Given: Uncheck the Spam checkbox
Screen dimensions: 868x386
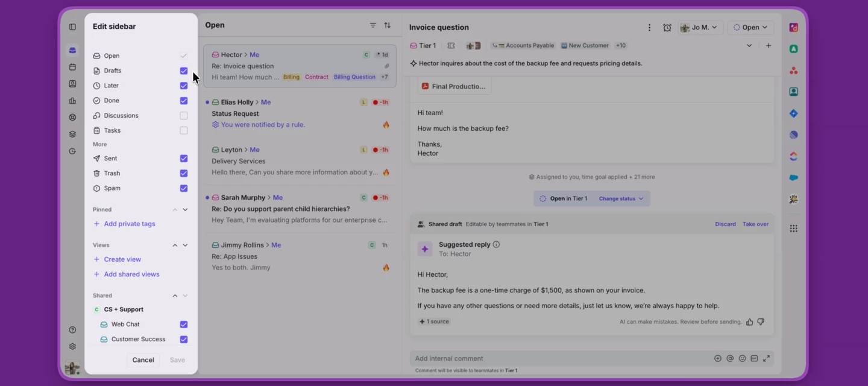Looking at the screenshot, I should point(184,188).
